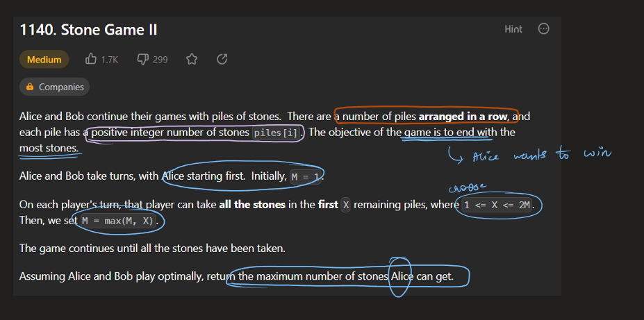Show the Hint for this problem
644x320 pixels.
coord(513,29)
